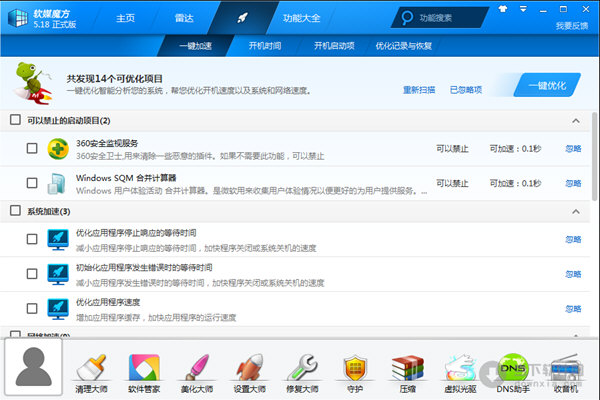Collapse the 可以禁止的启动项目 section arrow

(x=575, y=121)
